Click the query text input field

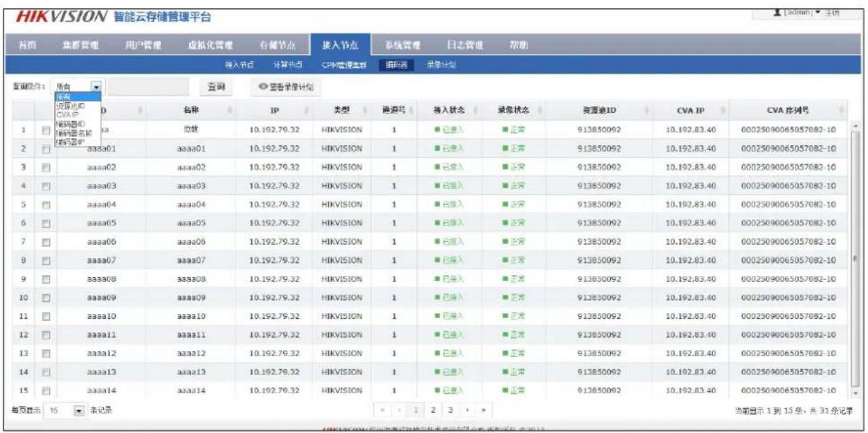tap(148, 87)
